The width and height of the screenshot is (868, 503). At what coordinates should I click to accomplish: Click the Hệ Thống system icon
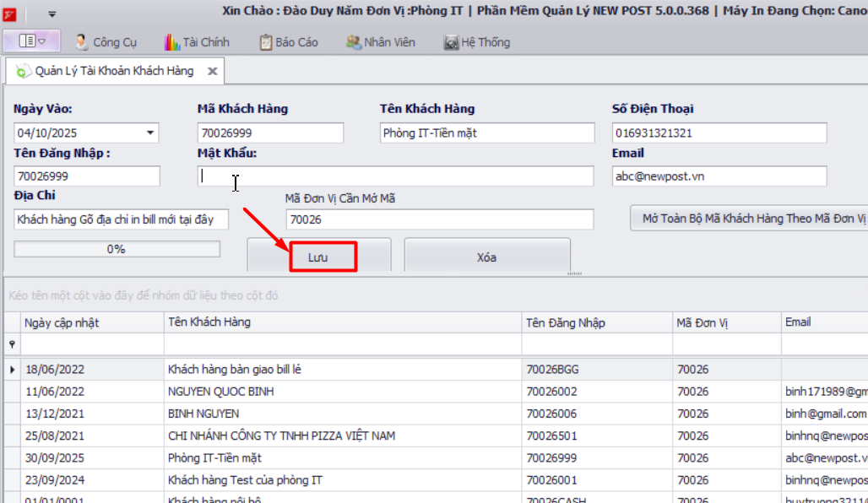pos(451,42)
